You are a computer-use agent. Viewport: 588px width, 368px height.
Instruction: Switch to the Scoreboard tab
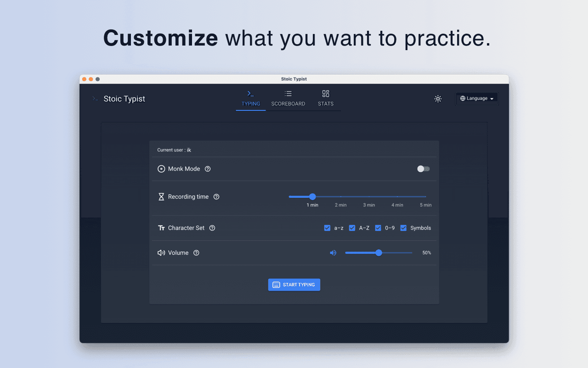pos(288,98)
